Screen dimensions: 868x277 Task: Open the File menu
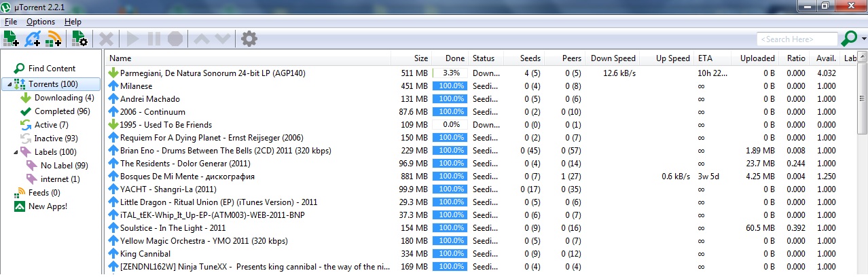coord(10,22)
